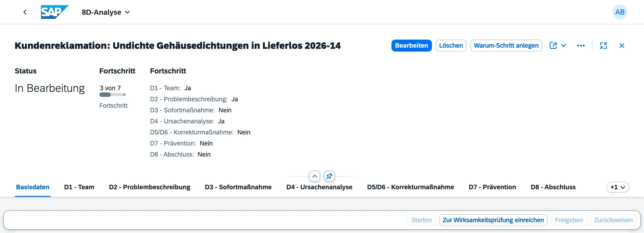
Task: Click 'D3 - Sofortmaßnahme:' header field label
Action: 182,110
